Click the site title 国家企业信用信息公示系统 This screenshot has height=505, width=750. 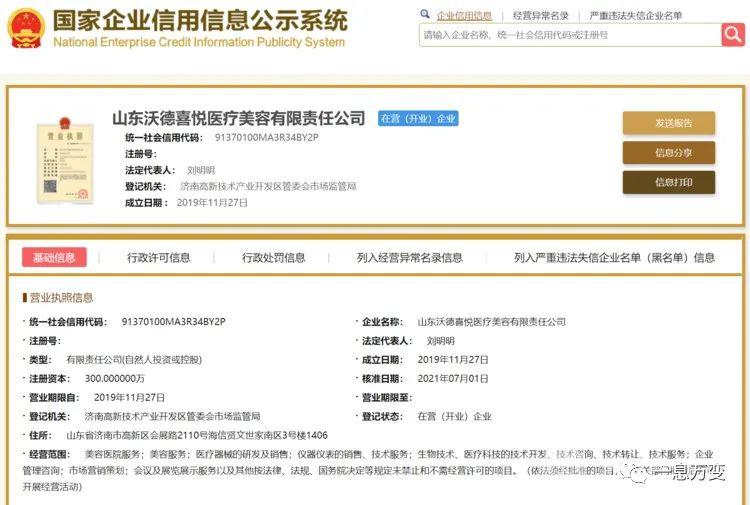click(200, 21)
